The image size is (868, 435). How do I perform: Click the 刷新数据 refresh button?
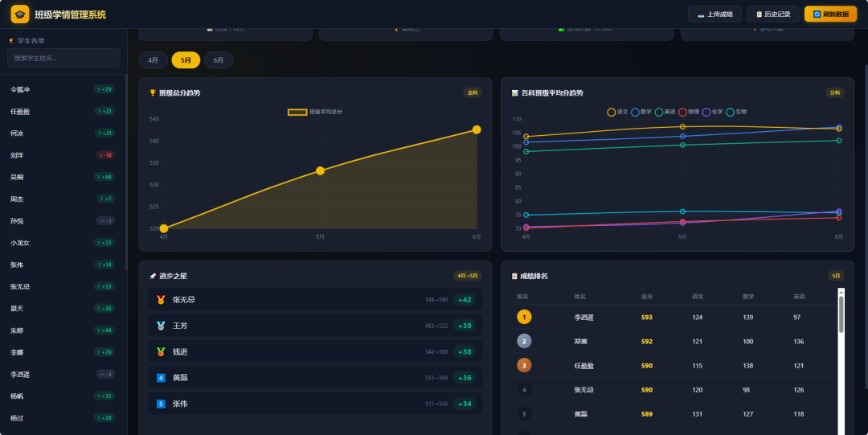[x=830, y=14]
